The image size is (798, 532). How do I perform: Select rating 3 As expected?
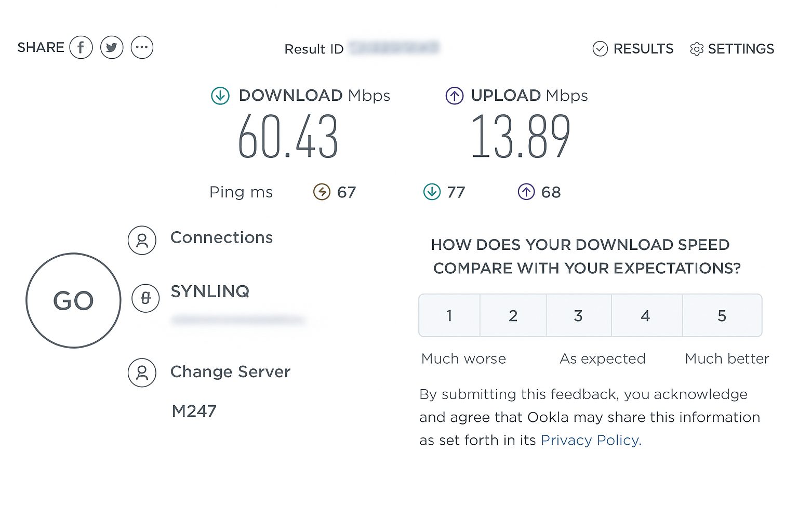tap(578, 315)
